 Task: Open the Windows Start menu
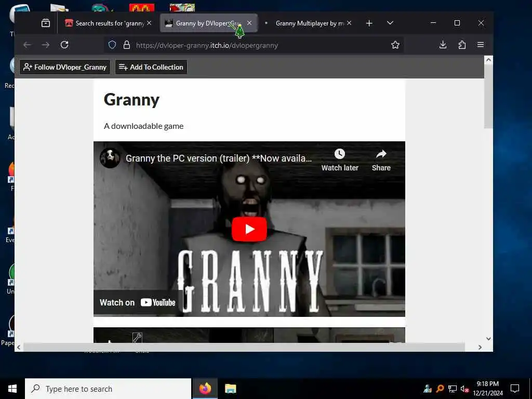pos(12,389)
